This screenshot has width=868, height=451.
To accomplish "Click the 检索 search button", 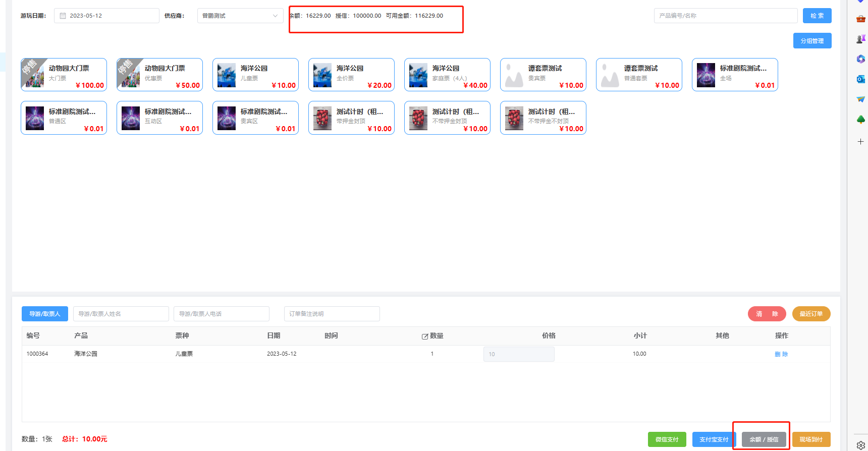I will coord(817,16).
